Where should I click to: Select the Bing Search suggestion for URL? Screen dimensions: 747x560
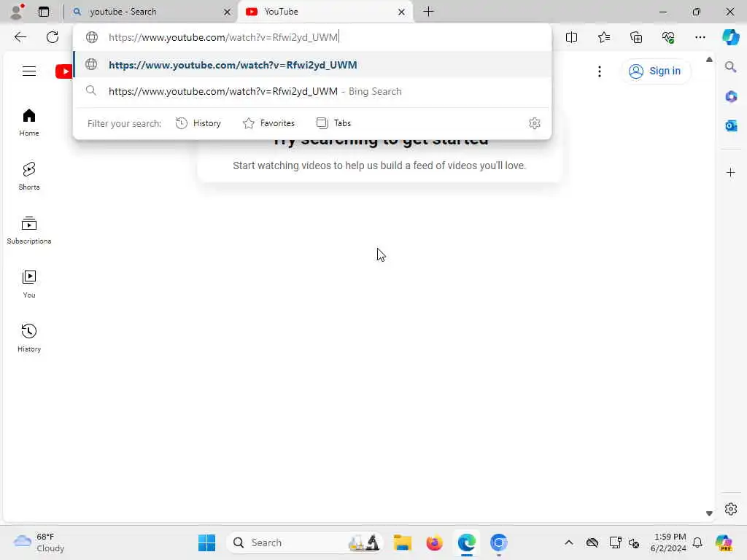click(312, 91)
